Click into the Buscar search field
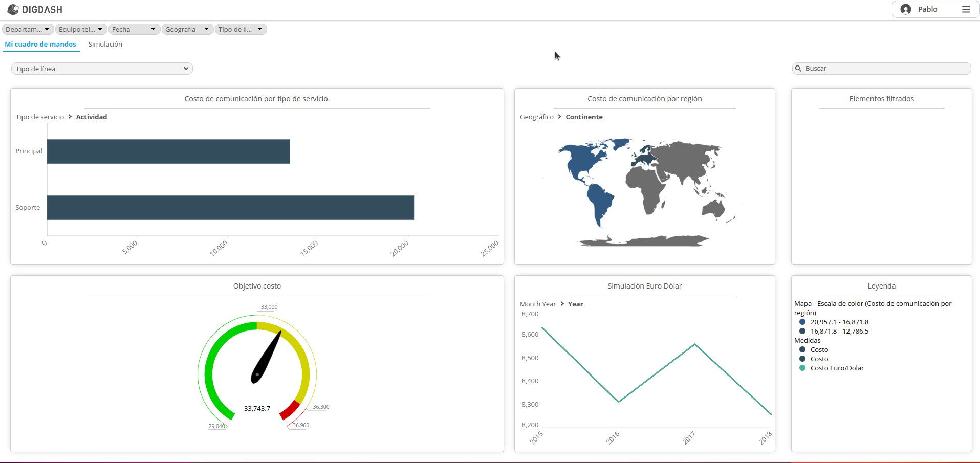980x463 pixels. click(x=885, y=69)
